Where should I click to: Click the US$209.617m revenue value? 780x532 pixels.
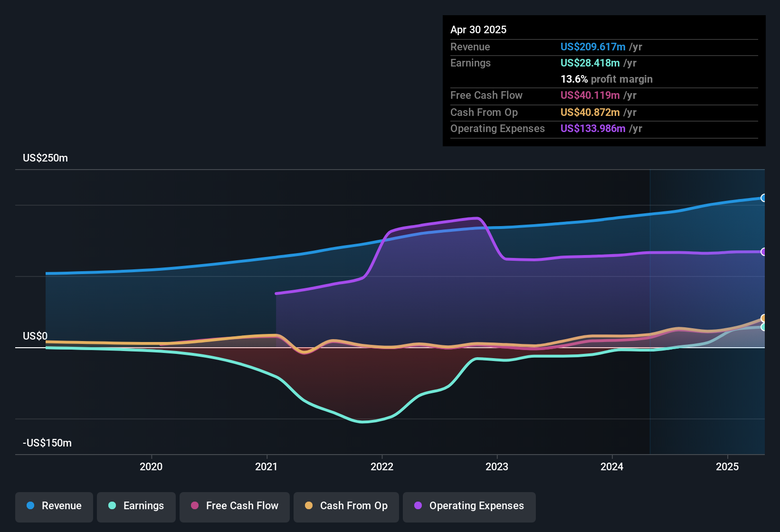click(x=593, y=47)
